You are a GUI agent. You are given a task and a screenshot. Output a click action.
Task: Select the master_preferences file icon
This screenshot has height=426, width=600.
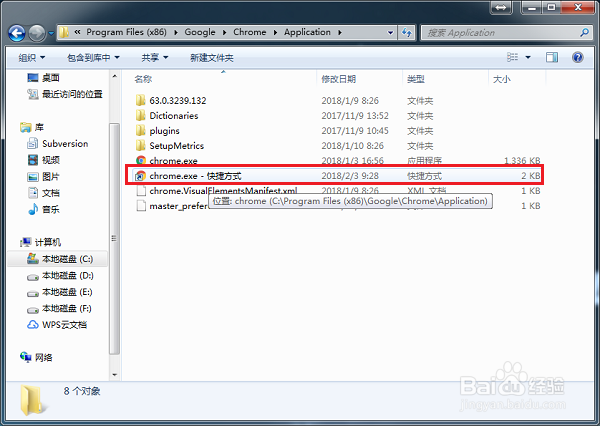click(x=141, y=206)
